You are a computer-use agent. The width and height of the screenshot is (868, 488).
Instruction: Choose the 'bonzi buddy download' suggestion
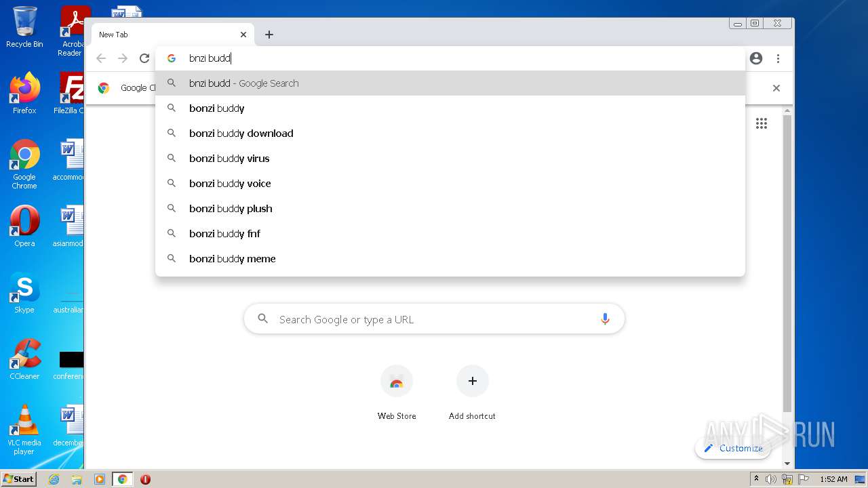coord(450,134)
